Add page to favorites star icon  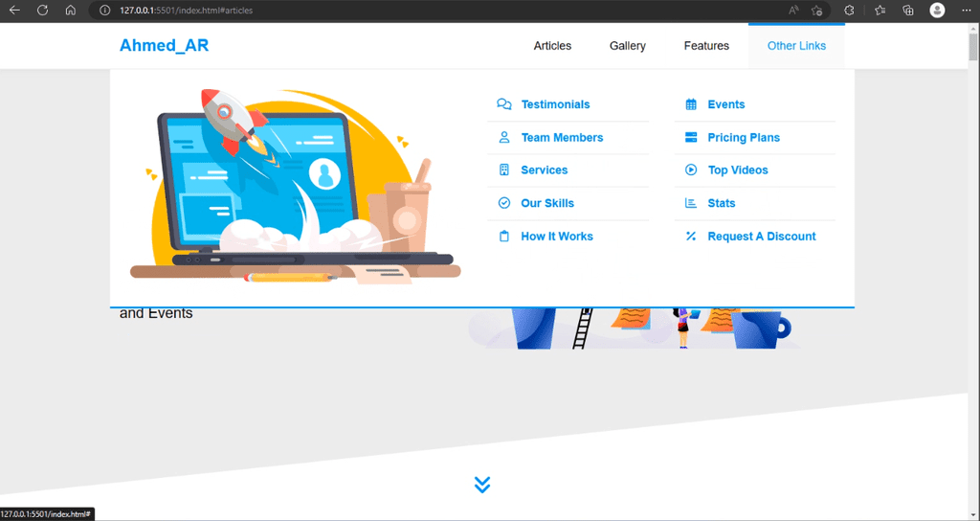pos(816,10)
